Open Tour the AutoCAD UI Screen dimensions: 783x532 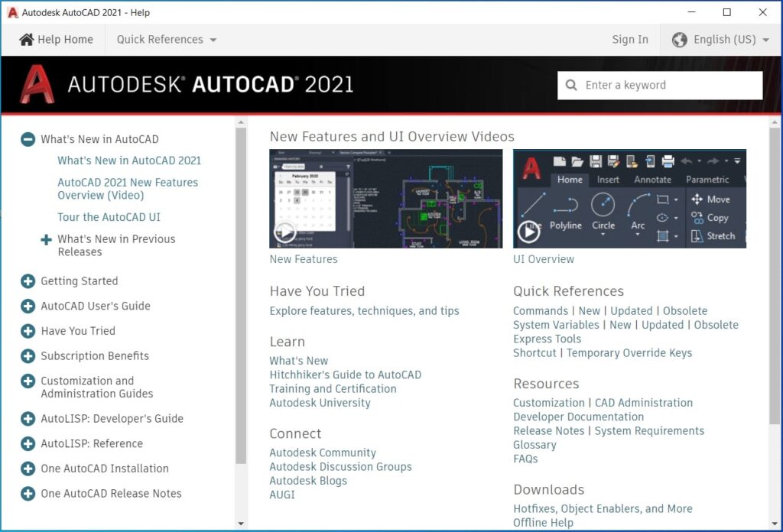pos(109,217)
